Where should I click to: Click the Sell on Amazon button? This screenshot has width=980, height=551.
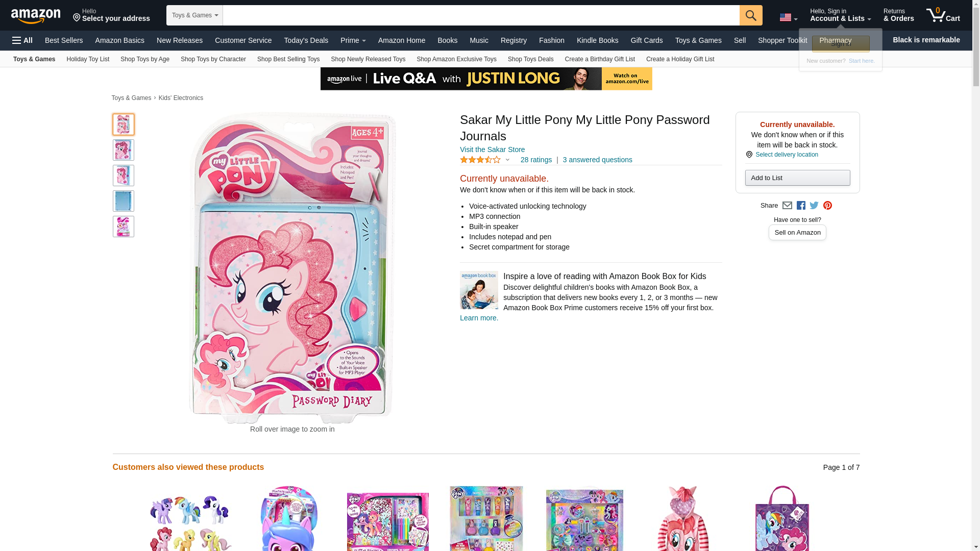click(797, 233)
